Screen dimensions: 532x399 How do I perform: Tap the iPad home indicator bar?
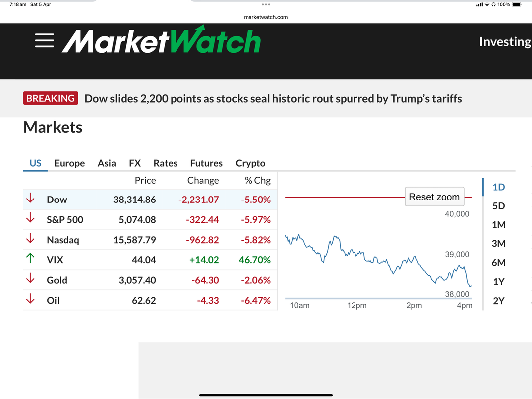click(x=266, y=395)
